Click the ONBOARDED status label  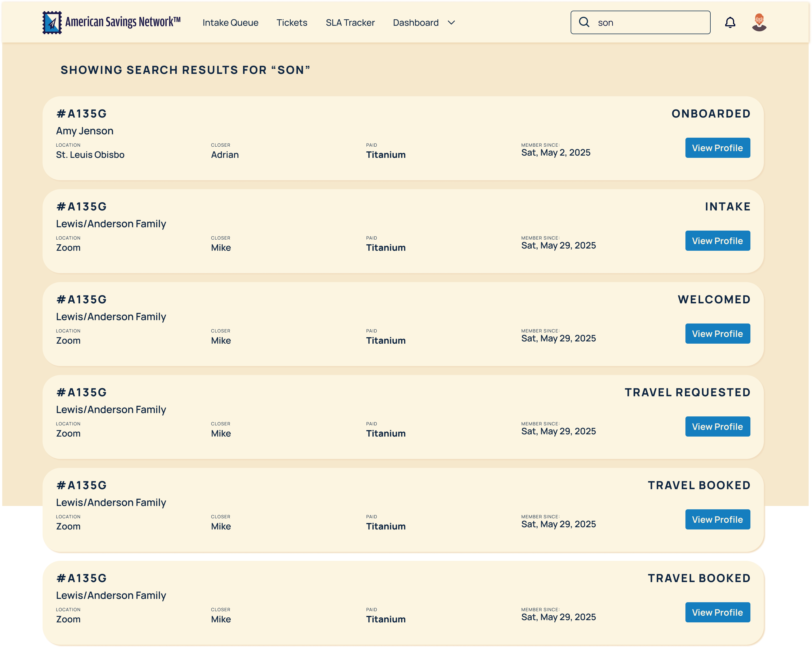tap(711, 114)
